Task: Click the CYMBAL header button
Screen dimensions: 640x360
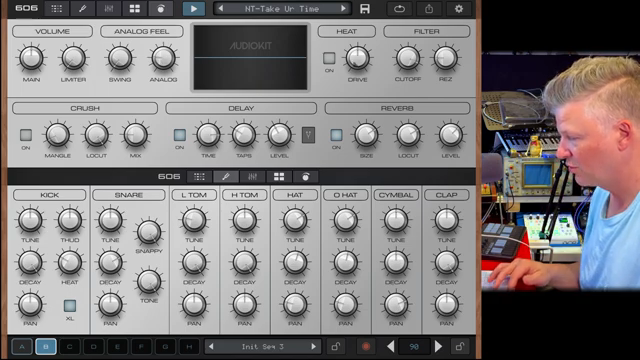Action: coord(396,195)
